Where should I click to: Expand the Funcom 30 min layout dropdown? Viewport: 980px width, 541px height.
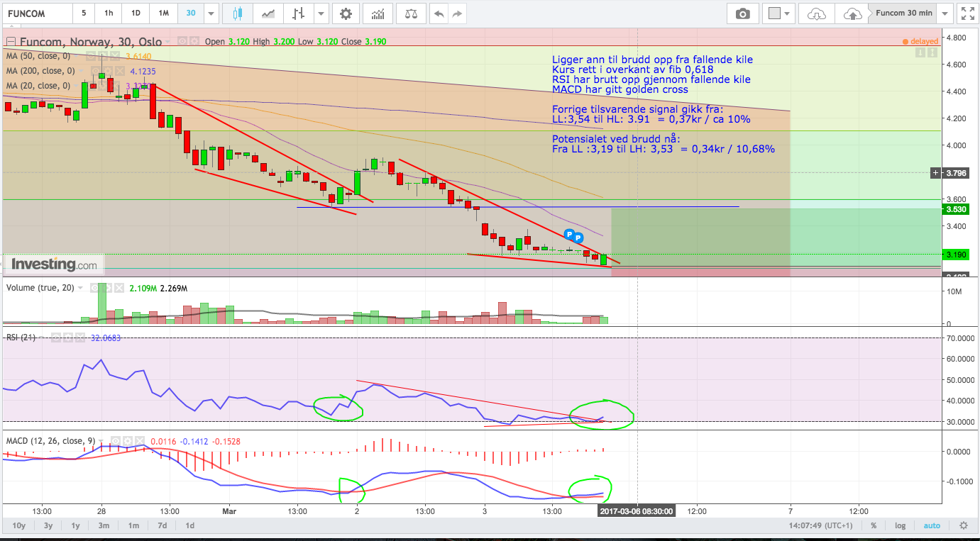[x=944, y=13]
